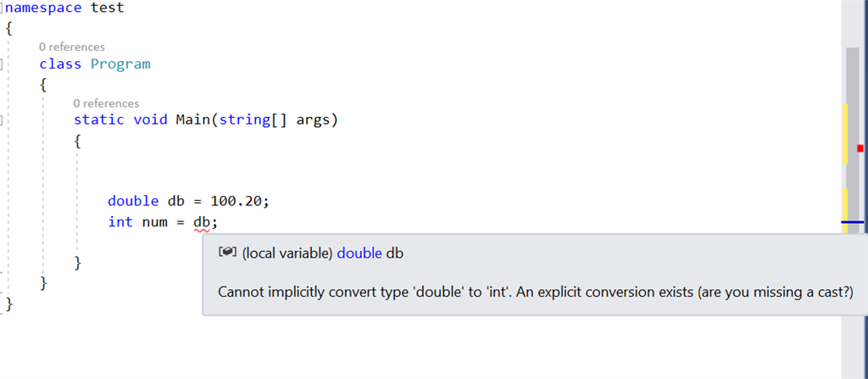Collapse the class Program outlining toggle
The width and height of the screenshot is (868, 379).
point(1,64)
